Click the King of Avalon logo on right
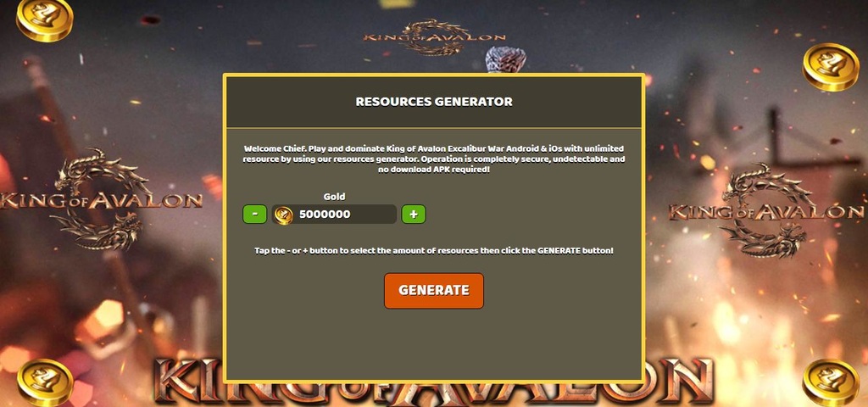The width and height of the screenshot is (868, 407). coord(766,211)
